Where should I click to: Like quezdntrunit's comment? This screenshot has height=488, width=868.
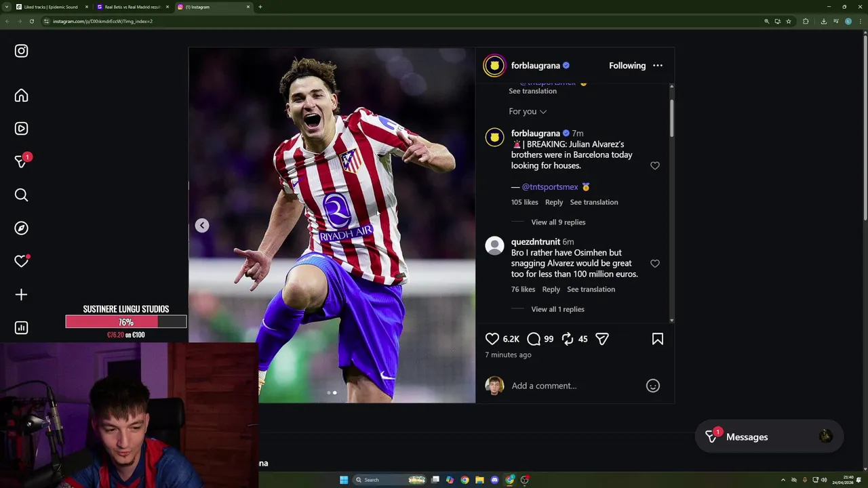point(655,264)
